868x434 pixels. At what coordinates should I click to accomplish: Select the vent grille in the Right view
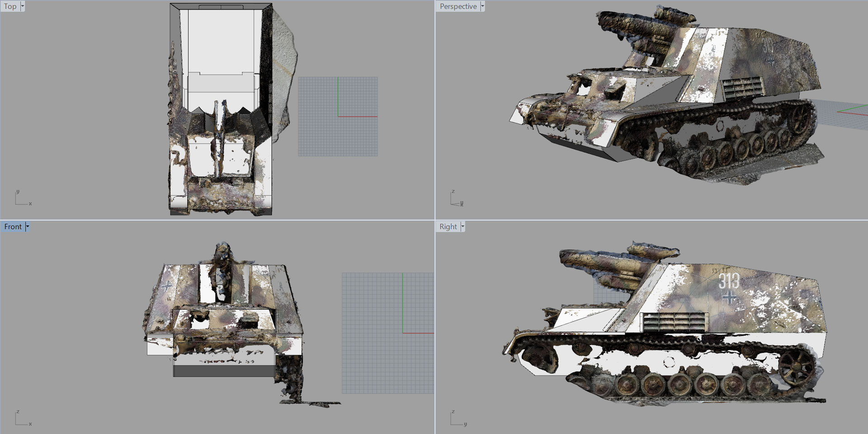click(x=674, y=322)
